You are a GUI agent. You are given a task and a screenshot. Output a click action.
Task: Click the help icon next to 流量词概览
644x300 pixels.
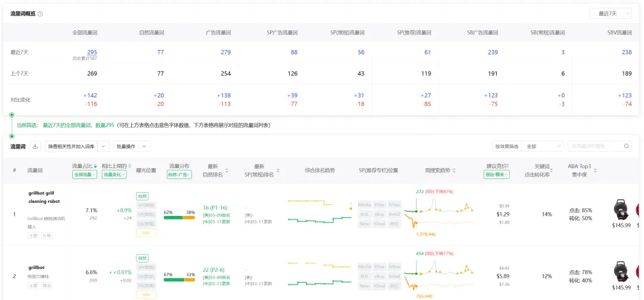tap(40, 14)
